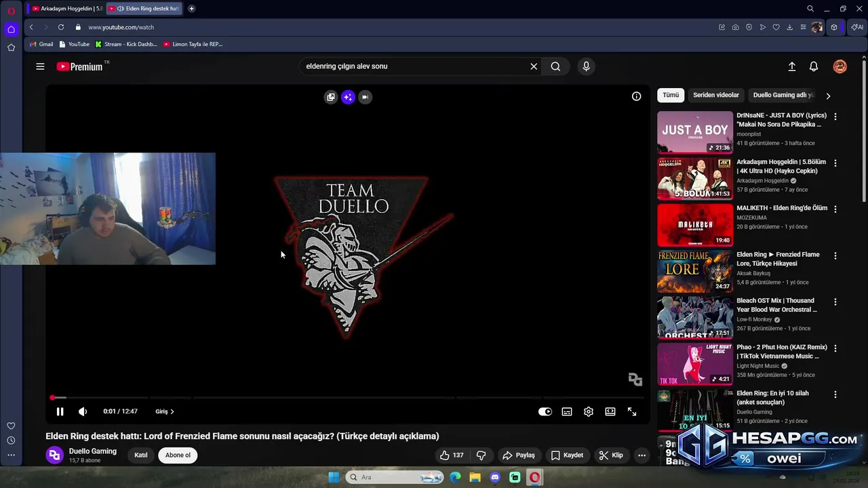Switch to the 'Arkadaşım Hoşgeldin' browser tab

(66, 9)
